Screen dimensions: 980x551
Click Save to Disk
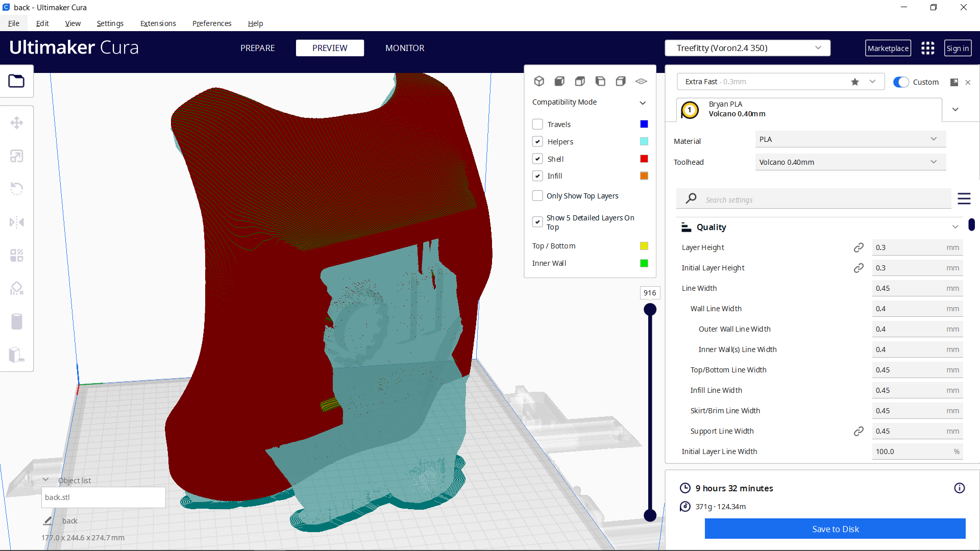835,529
